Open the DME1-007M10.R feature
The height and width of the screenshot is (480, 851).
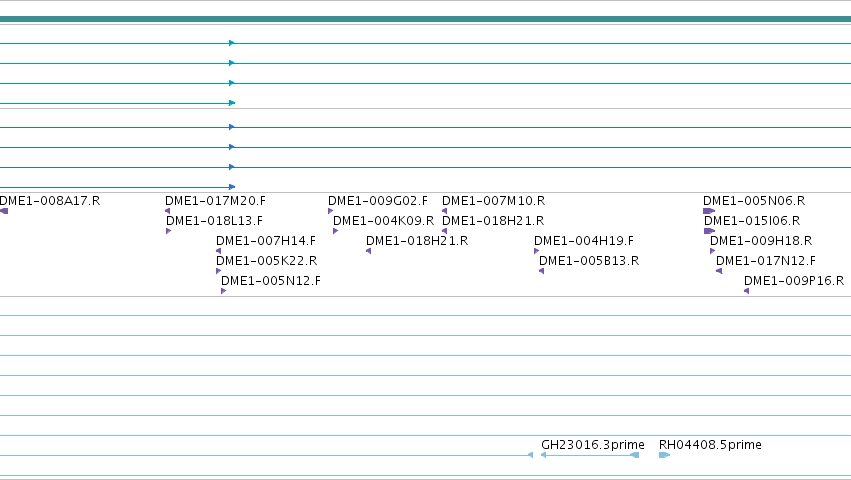click(493, 201)
